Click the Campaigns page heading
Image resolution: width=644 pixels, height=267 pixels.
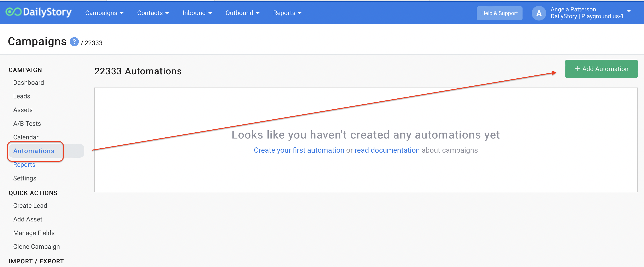37,41
